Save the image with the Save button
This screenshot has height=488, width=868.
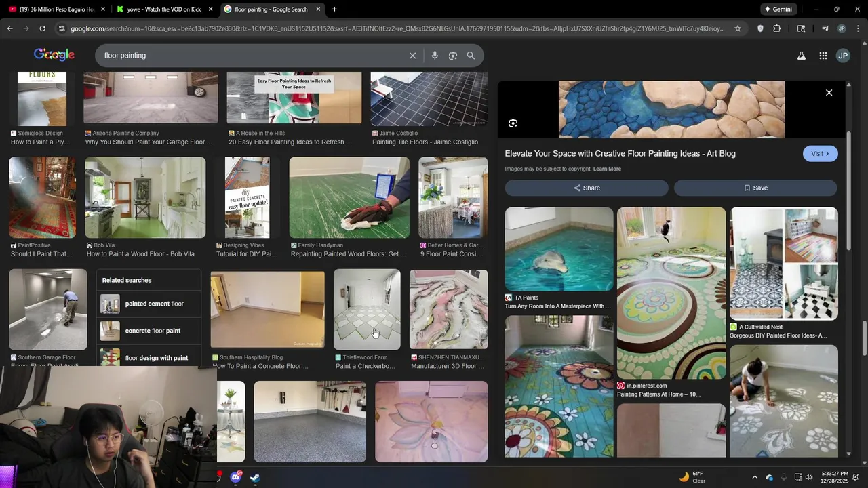coord(755,188)
